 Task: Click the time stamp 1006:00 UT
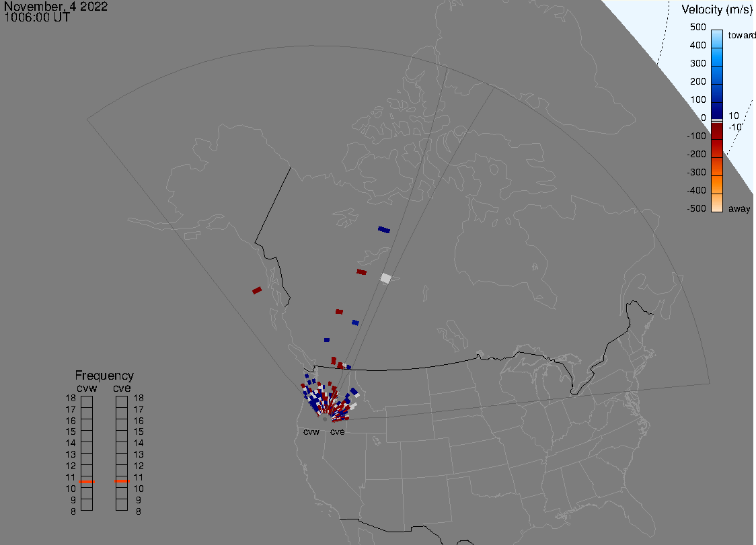point(37,17)
